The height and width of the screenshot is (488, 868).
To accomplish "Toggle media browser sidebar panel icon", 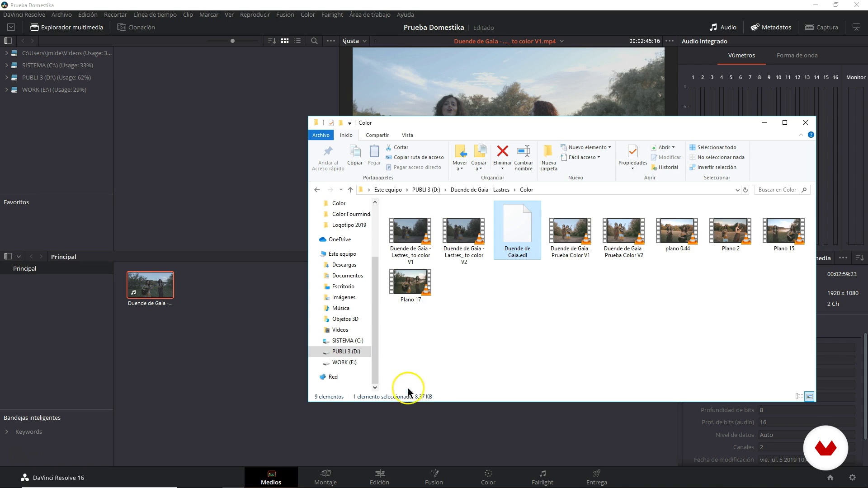I will (8, 41).
